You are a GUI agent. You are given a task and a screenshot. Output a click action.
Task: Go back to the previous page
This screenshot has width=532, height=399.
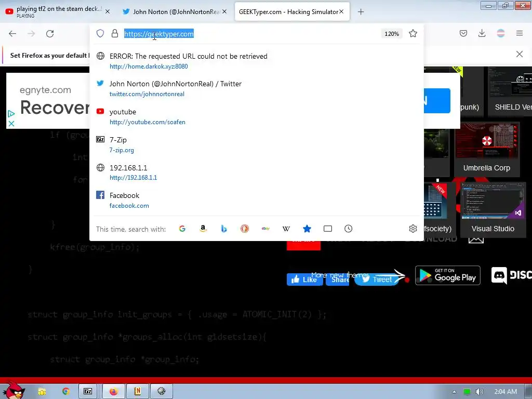(12, 34)
